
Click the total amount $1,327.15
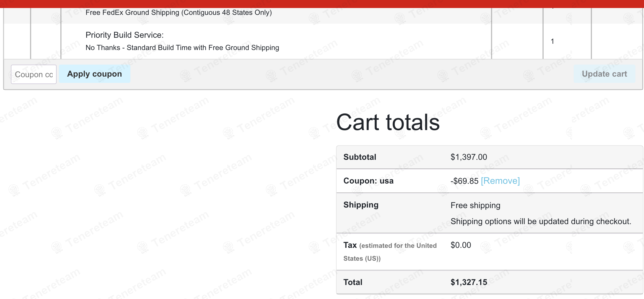click(469, 282)
